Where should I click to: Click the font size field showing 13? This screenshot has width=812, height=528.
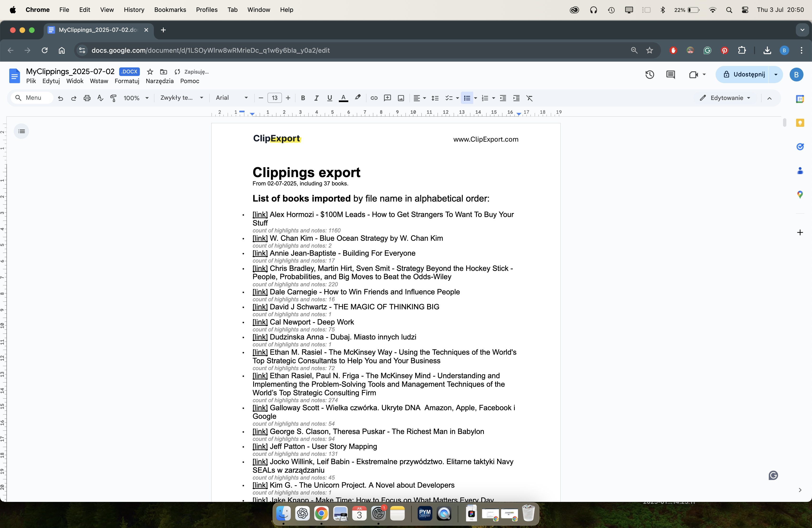[x=275, y=98]
